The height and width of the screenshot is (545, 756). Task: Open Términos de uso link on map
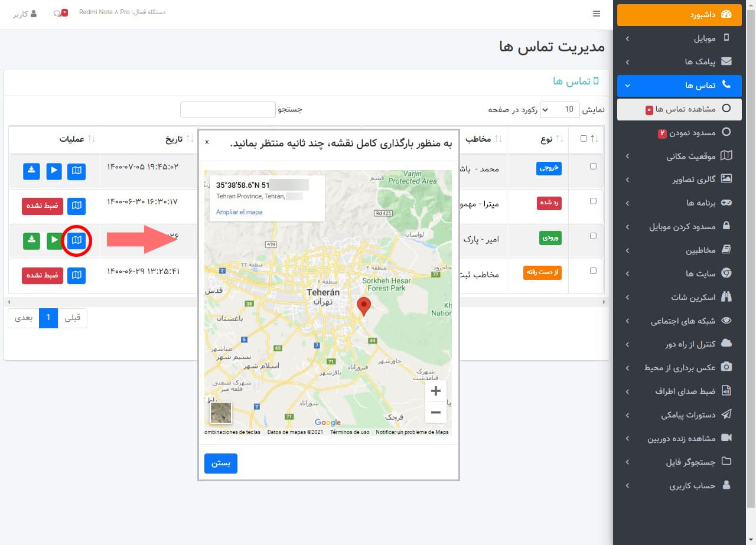pyautogui.click(x=350, y=432)
